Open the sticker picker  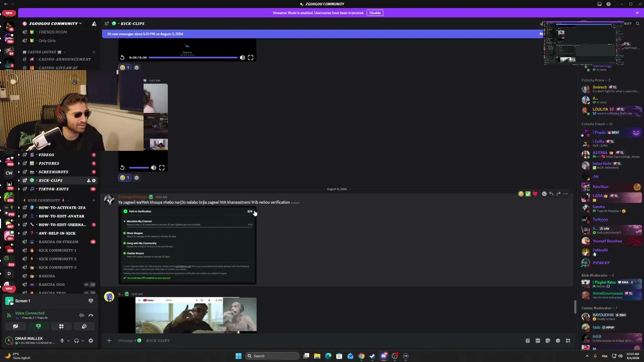click(x=547, y=340)
